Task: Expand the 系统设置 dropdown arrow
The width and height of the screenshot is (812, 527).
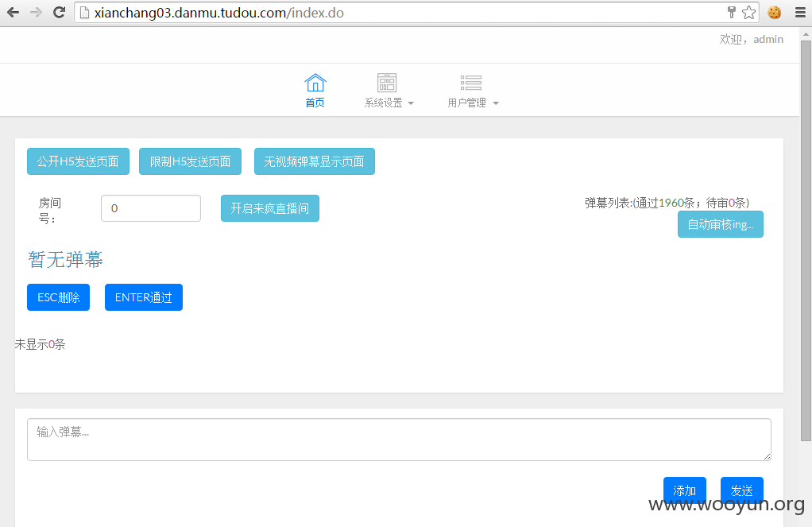Action: point(411,103)
